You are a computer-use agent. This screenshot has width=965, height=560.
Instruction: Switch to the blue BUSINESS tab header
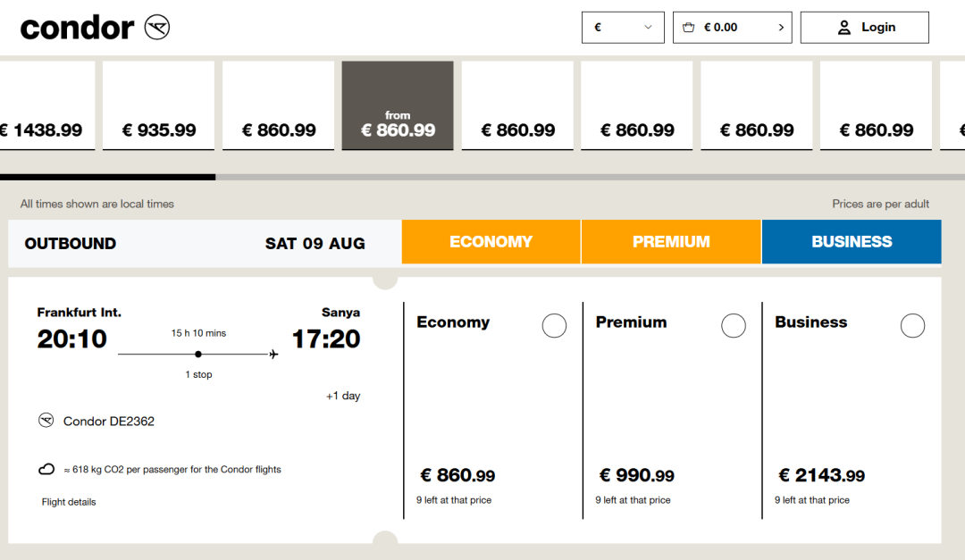point(852,242)
